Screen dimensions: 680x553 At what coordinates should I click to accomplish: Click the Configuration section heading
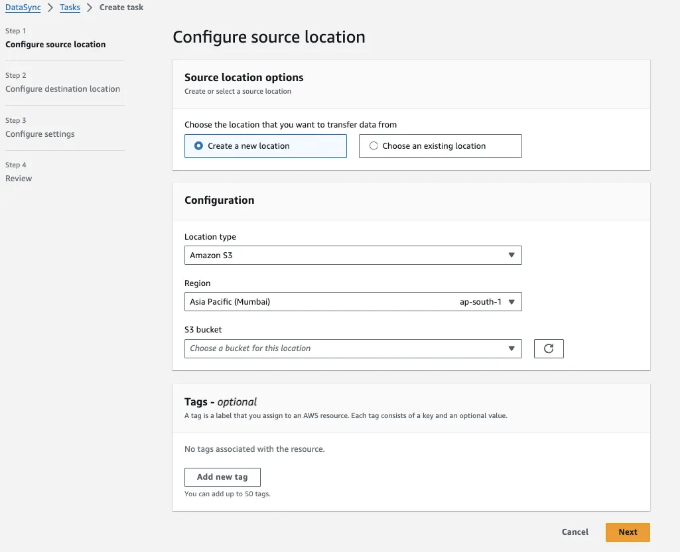pyautogui.click(x=219, y=200)
